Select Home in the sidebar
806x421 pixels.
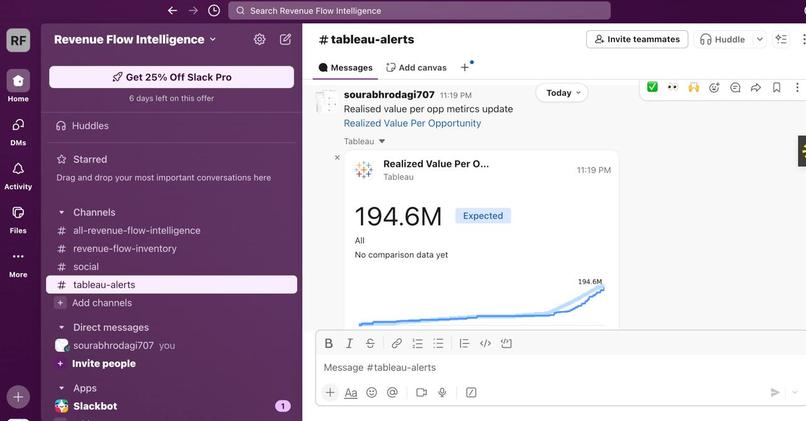click(18, 86)
